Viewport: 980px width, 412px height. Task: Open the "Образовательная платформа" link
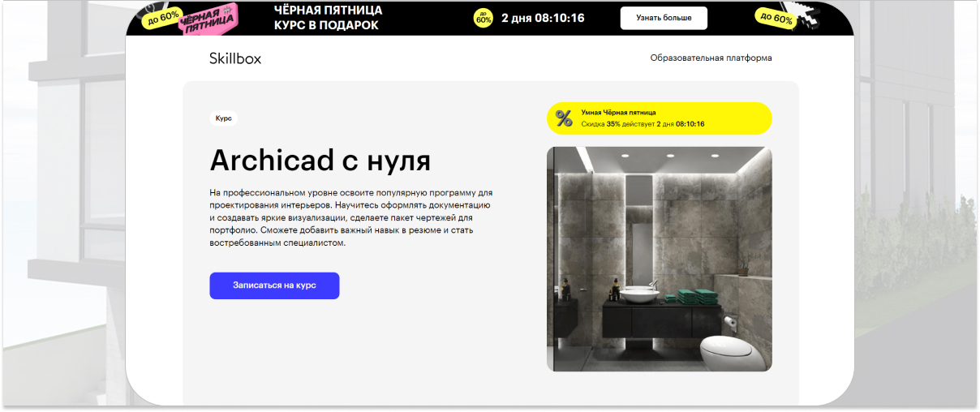coord(711,58)
